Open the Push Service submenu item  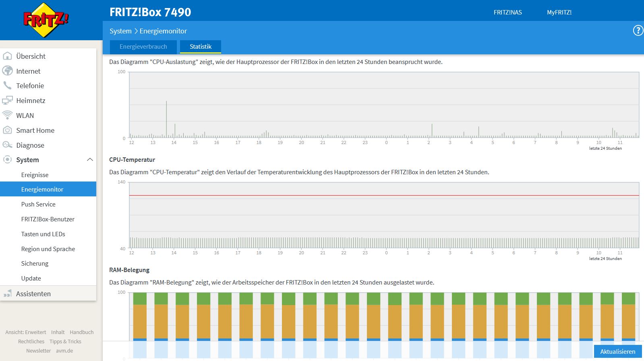(x=38, y=204)
